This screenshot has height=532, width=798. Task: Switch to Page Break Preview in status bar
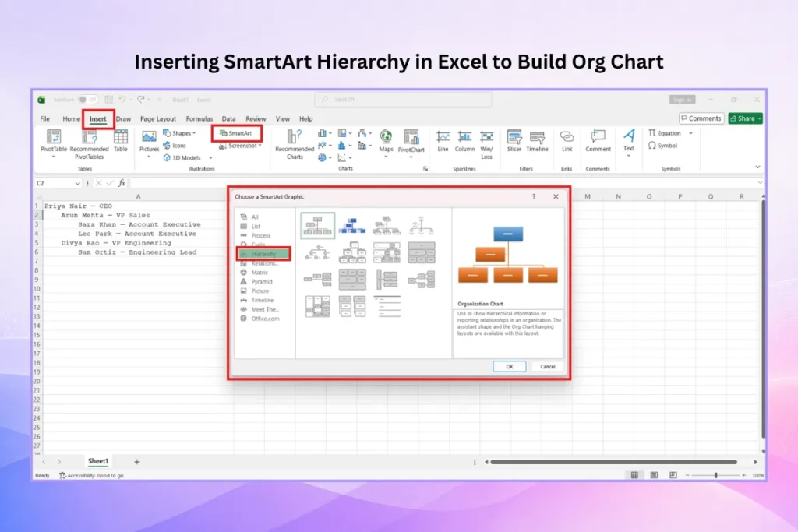(673, 475)
